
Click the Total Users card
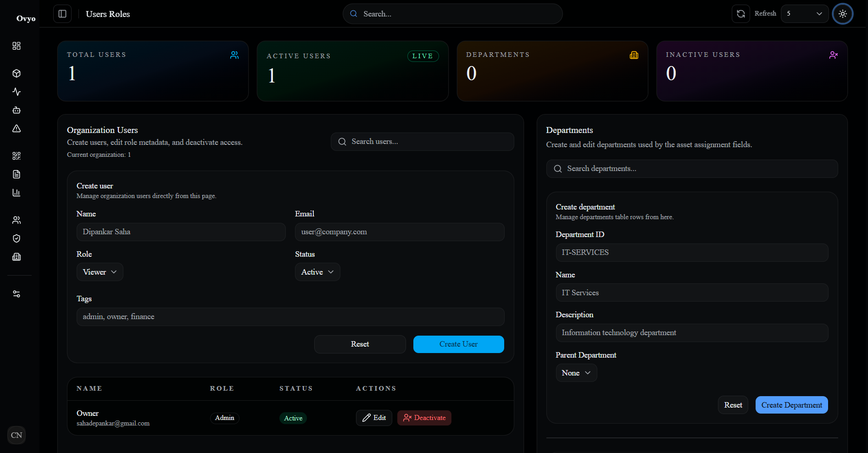pyautogui.click(x=153, y=71)
